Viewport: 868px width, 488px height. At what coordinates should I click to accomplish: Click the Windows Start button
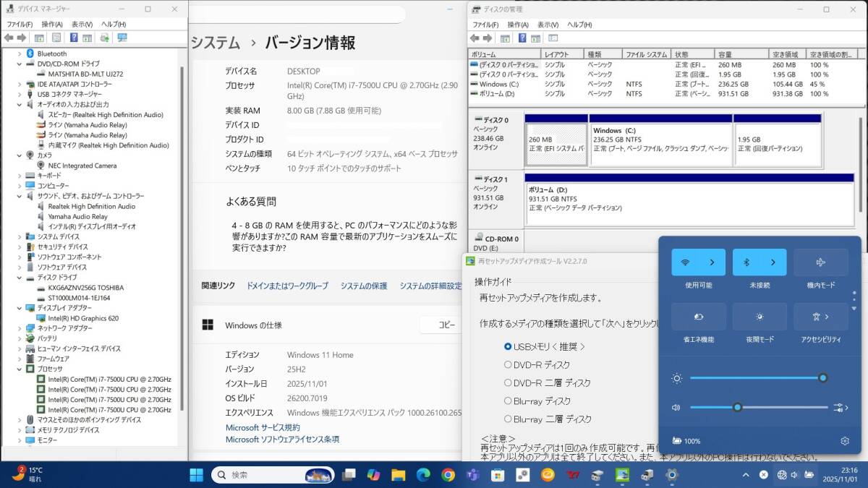[x=196, y=475]
